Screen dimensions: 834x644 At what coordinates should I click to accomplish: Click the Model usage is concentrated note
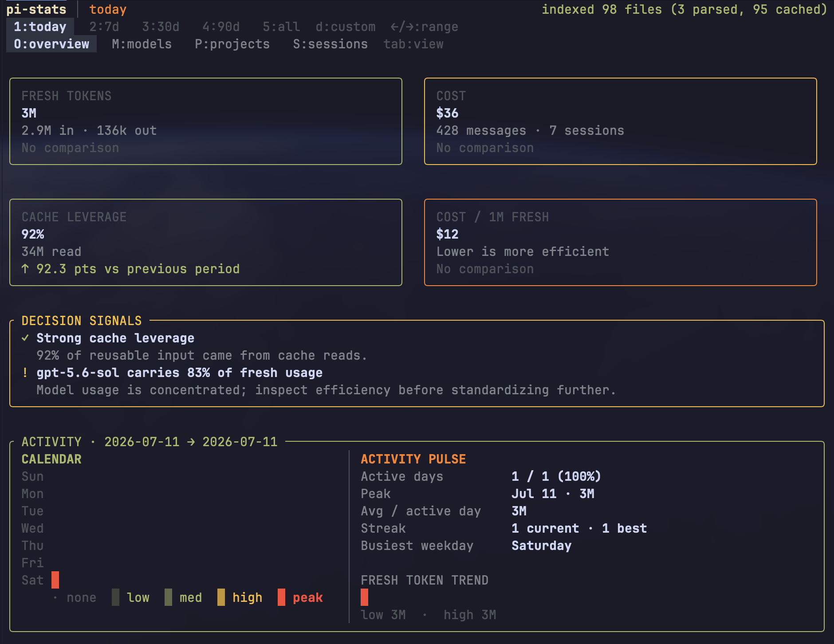click(x=327, y=390)
